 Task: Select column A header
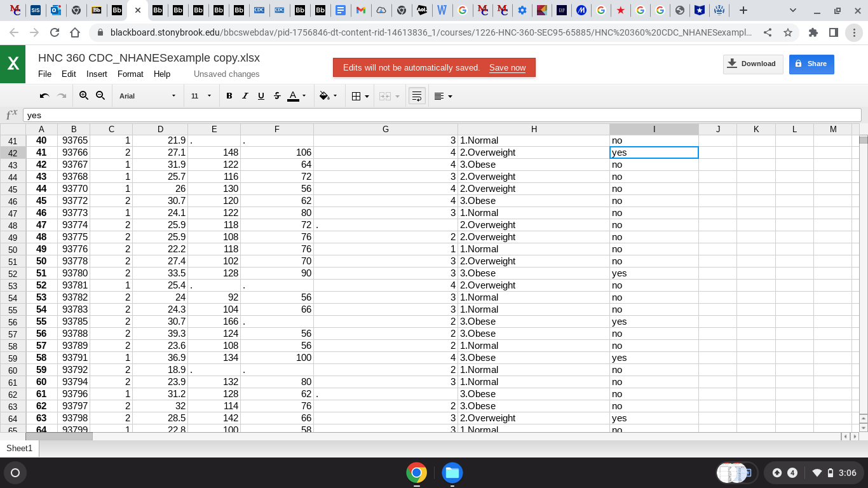point(41,129)
